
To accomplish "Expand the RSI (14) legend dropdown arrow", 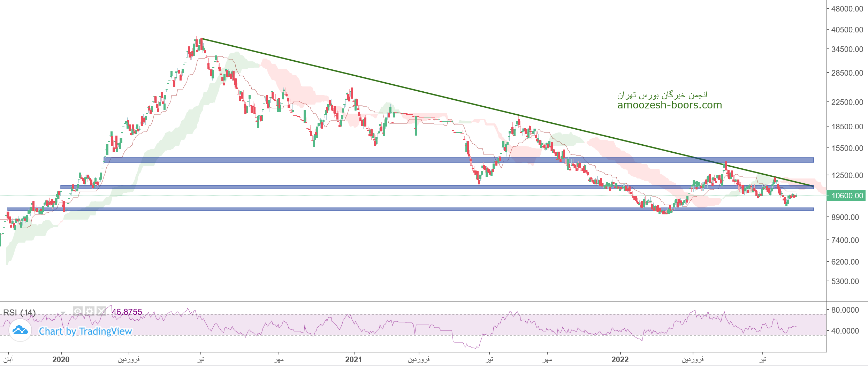I will click(x=63, y=313).
